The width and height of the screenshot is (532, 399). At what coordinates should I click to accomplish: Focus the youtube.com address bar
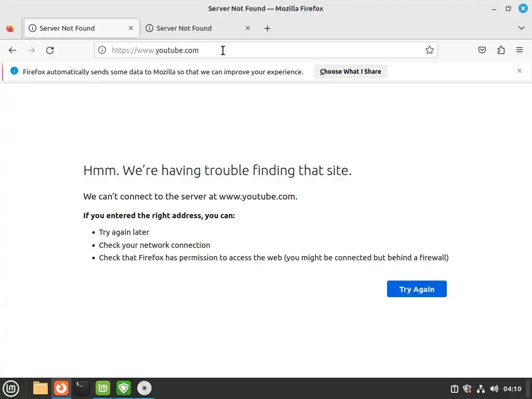pos(265,50)
